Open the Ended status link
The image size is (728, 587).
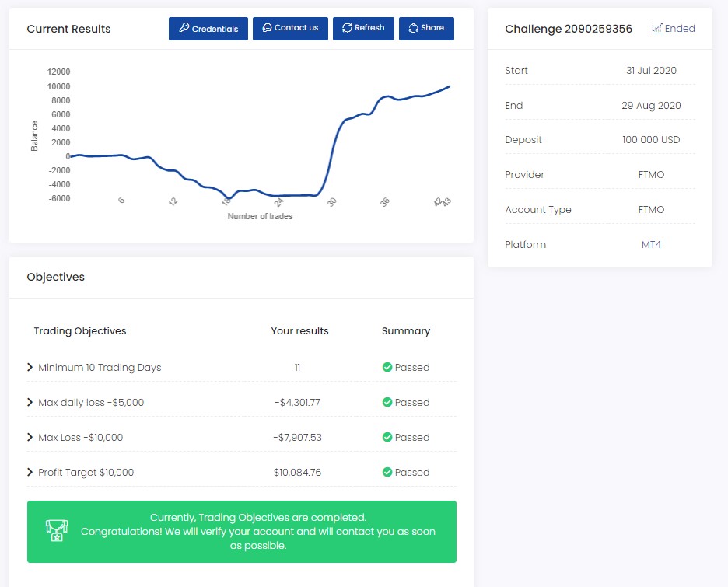(679, 28)
